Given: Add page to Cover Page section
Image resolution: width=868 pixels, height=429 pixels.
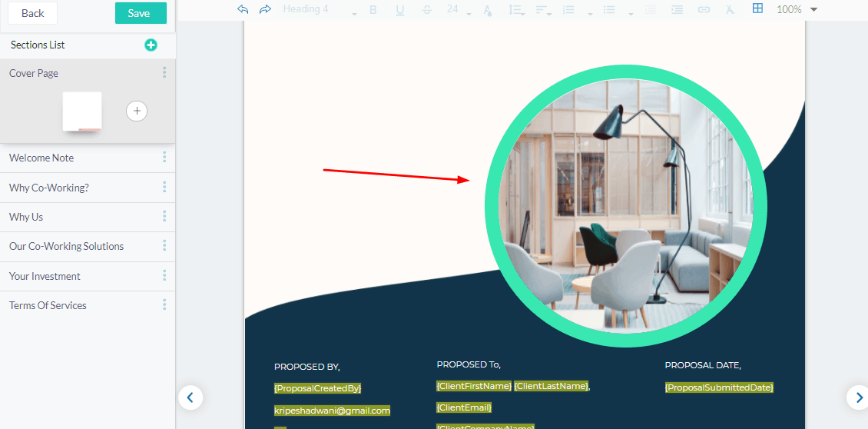Looking at the screenshot, I should point(137,111).
